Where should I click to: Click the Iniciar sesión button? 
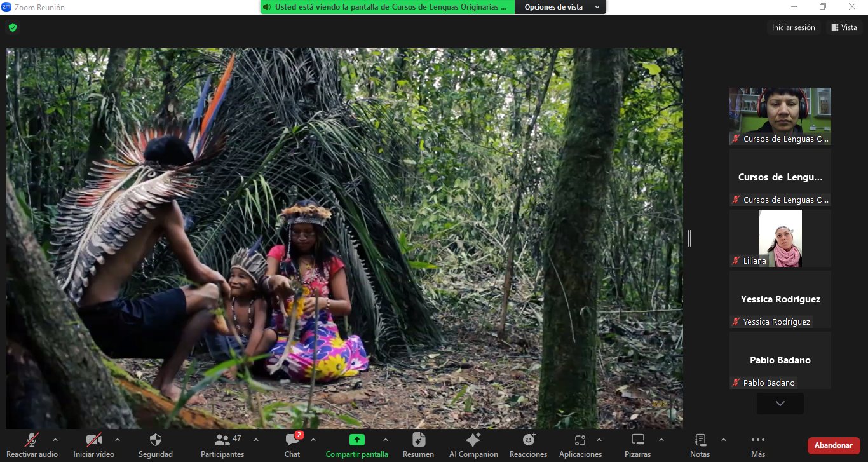[x=793, y=27]
